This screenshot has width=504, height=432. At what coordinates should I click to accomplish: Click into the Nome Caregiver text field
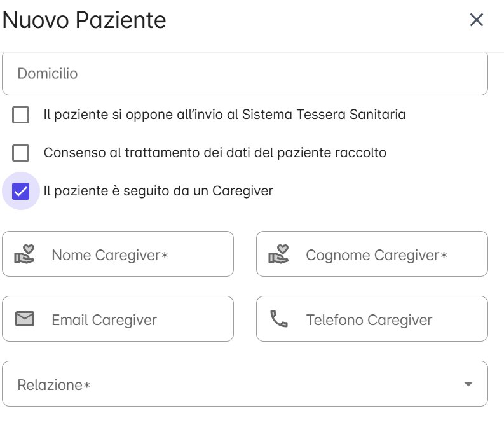118,254
